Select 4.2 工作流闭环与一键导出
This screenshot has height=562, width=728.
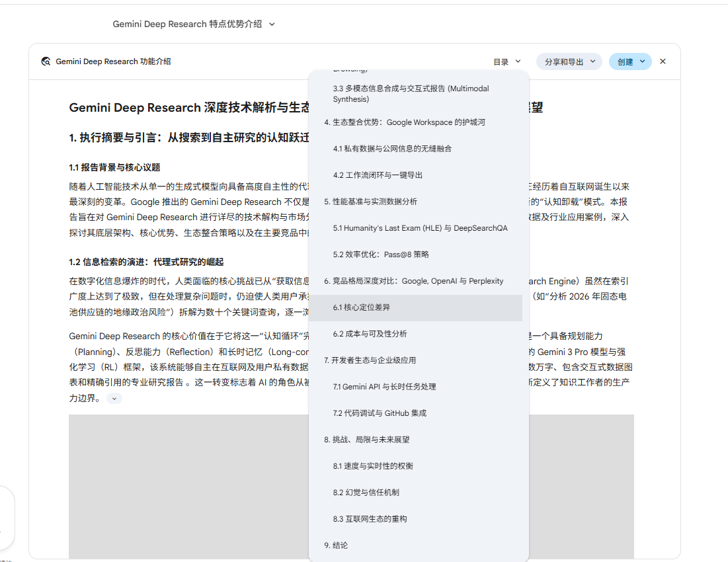(x=415, y=175)
